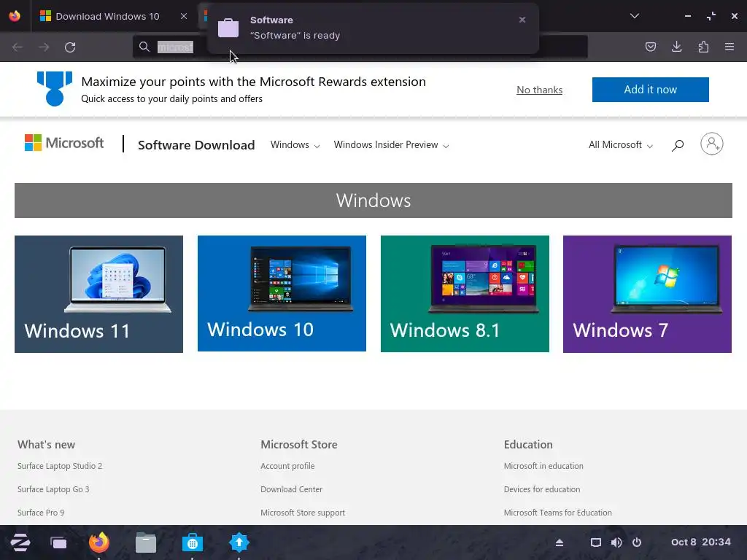
Task: Open Microsoft Teams for Education link
Action: (x=557, y=513)
